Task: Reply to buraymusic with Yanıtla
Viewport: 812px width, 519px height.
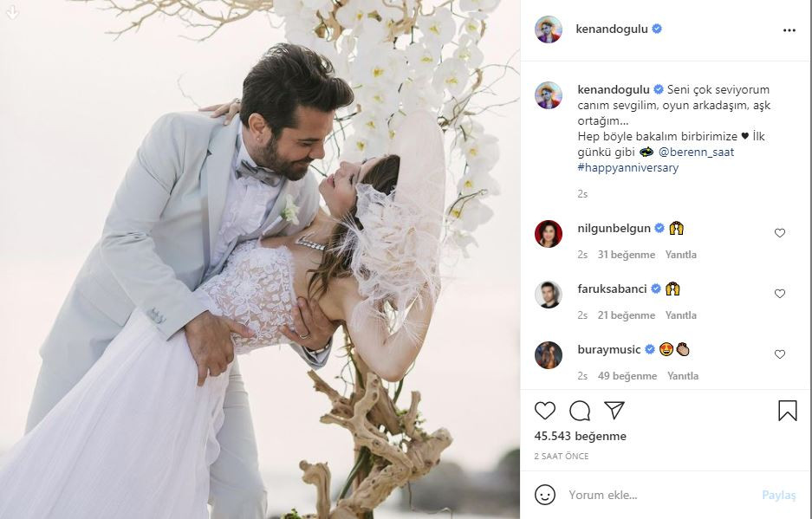Action: click(x=683, y=376)
